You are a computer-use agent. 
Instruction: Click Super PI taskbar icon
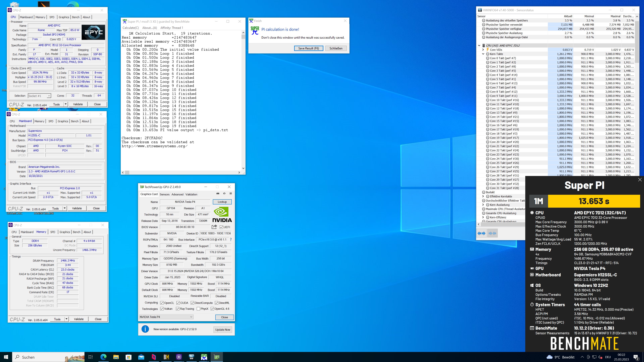pyautogui.click(x=204, y=357)
